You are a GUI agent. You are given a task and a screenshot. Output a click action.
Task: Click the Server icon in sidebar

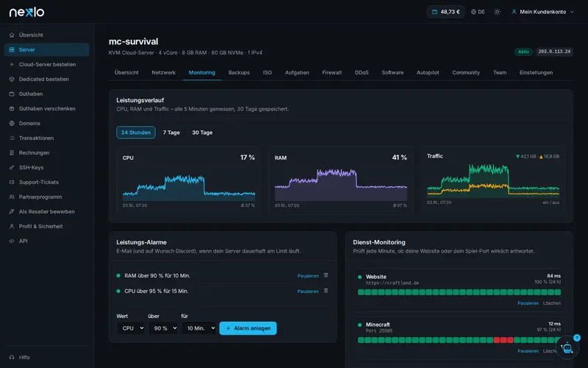(12, 49)
